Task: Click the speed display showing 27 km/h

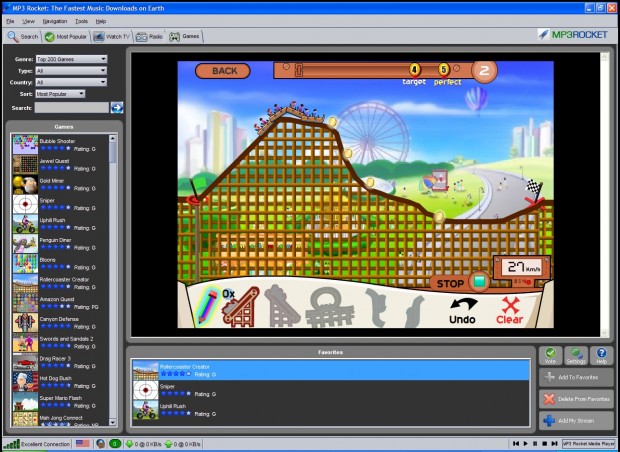Action: pyautogui.click(x=522, y=268)
